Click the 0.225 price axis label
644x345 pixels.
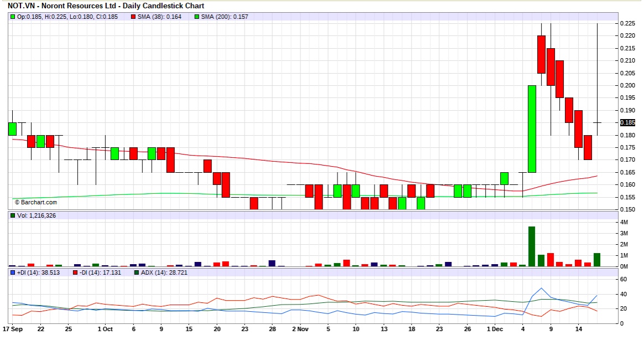[x=627, y=24]
